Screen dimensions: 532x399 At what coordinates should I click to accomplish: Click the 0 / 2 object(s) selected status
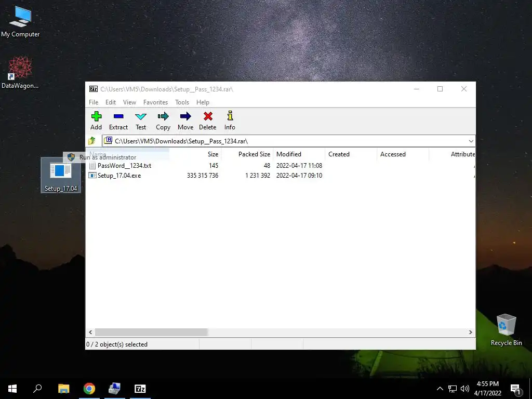[x=117, y=344]
